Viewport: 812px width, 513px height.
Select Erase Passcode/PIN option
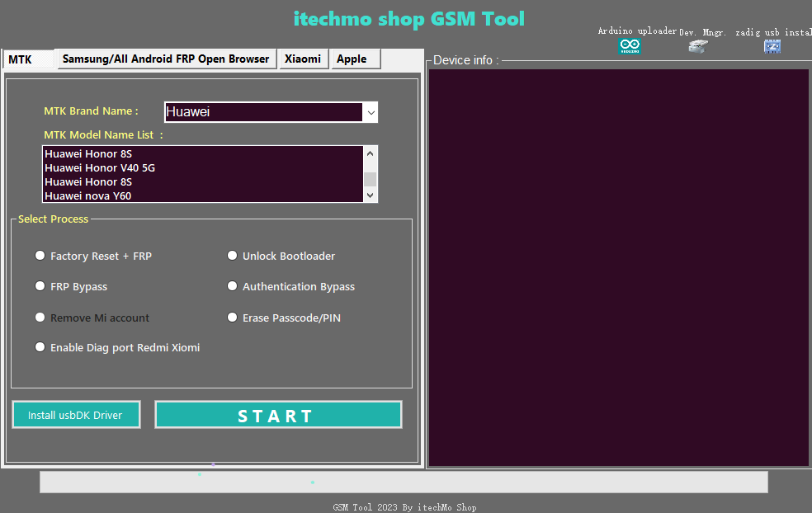click(233, 318)
